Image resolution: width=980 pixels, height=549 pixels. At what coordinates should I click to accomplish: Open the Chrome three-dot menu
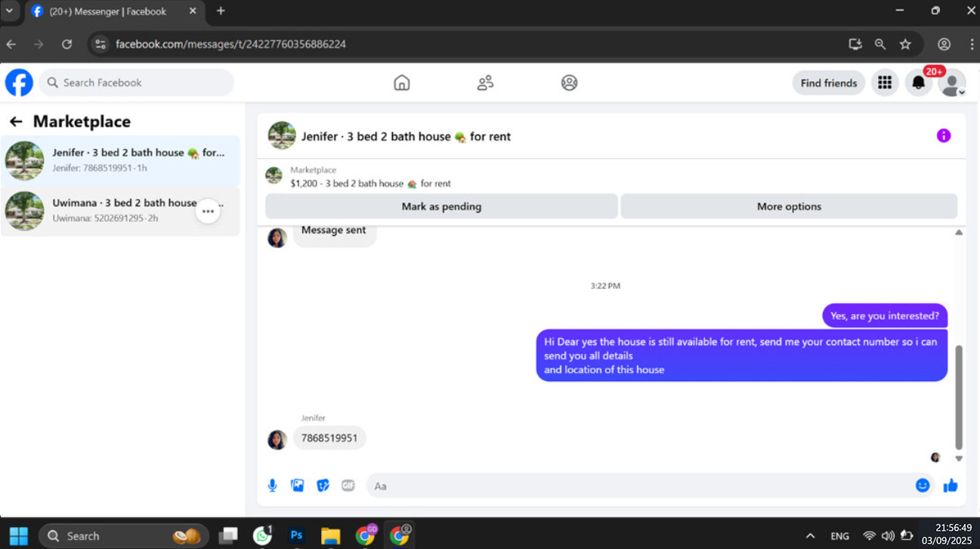point(972,45)
